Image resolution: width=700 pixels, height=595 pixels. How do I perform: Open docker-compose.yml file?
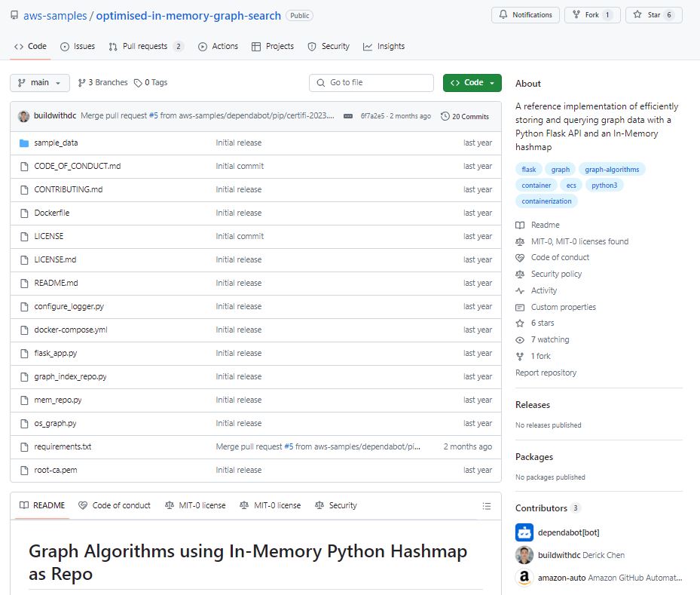tap(71, 330)
